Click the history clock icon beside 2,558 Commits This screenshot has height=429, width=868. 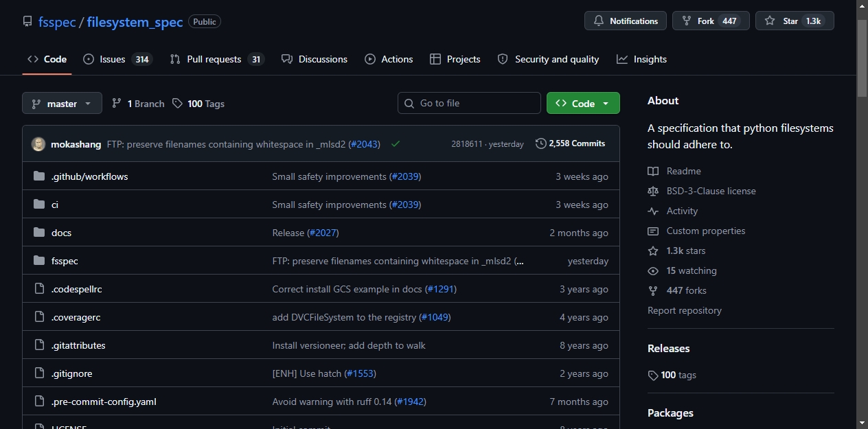pyautogui.click(x=541, y=143)
